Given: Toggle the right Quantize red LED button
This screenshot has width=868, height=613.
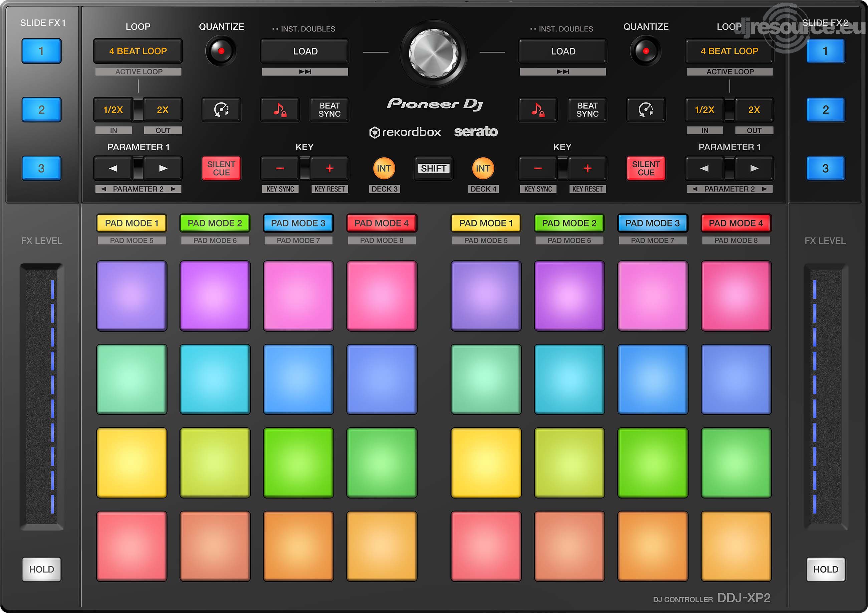Looking at the screenshot, I should click(x=646, y=51).
